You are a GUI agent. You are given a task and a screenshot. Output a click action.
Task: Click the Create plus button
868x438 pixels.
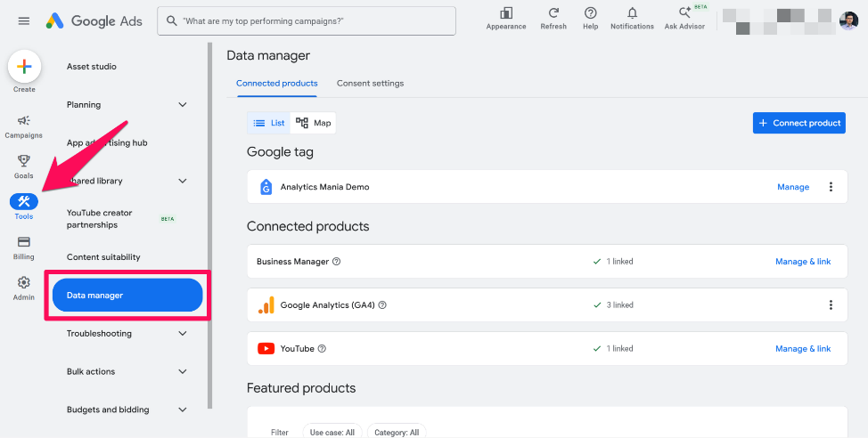24,67
